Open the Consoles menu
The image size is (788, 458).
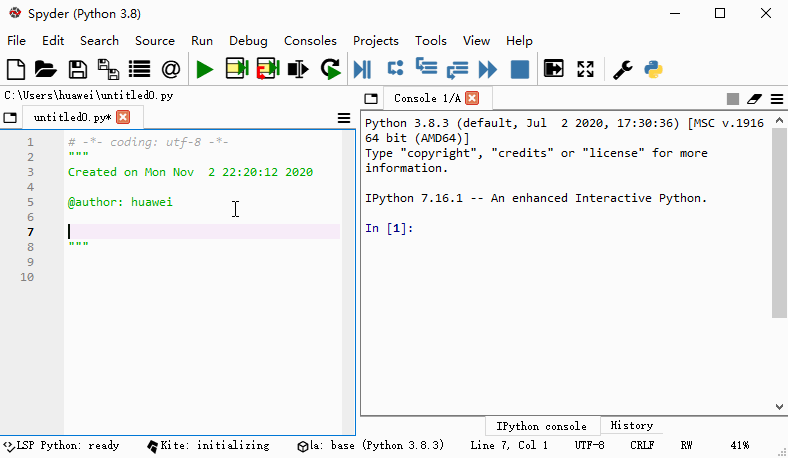[310, 41]
